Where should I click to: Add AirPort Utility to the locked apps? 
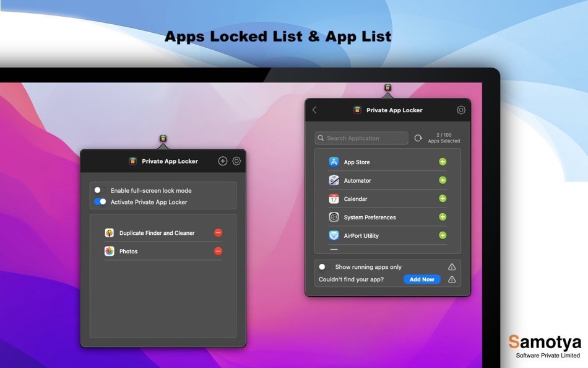(443, 235)
